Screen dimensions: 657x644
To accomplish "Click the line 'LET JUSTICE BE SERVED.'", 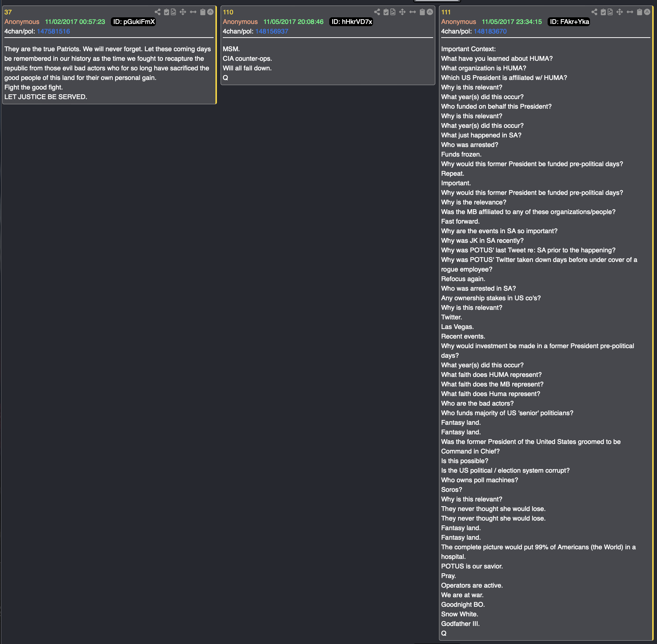I will tap(46, 97).
